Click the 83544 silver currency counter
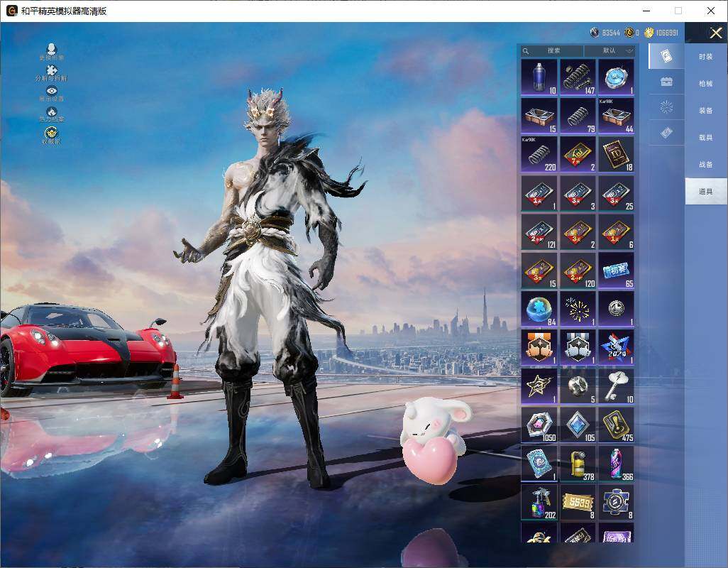Viewport: 728px width, 568px height. (605, 33)
